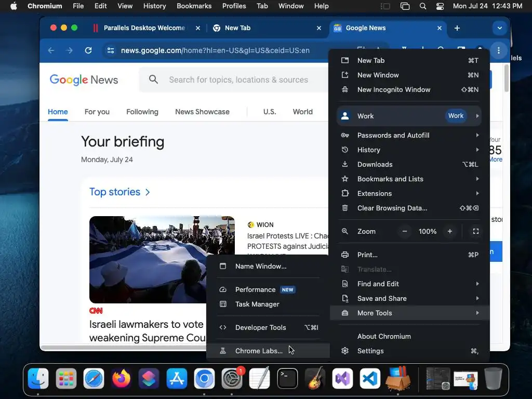Image resolution: width=532 pixels, height=399 pixels.
Task: Open Settings from the Chromium menu
Action: click(410, 351)
